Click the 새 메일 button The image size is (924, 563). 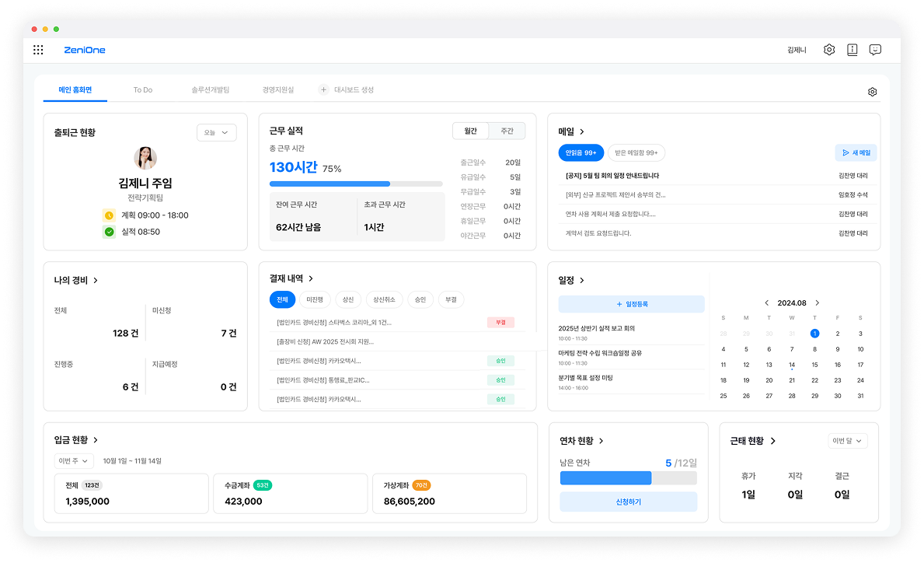click(x=856, y=153)
